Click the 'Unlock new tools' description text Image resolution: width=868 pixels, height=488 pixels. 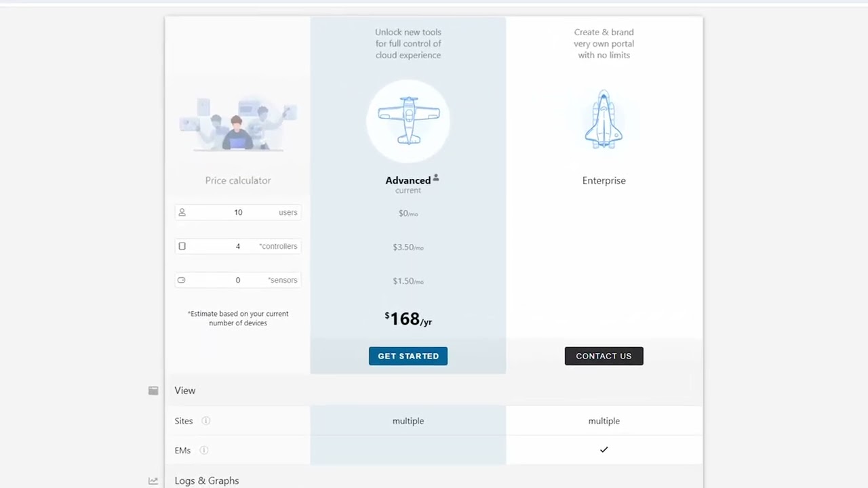(x=408, y=43)
